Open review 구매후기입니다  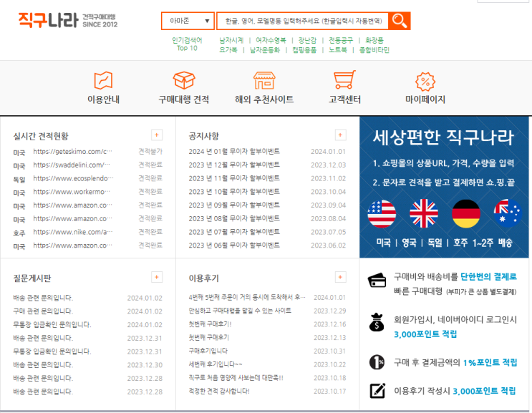click(208, 351)
